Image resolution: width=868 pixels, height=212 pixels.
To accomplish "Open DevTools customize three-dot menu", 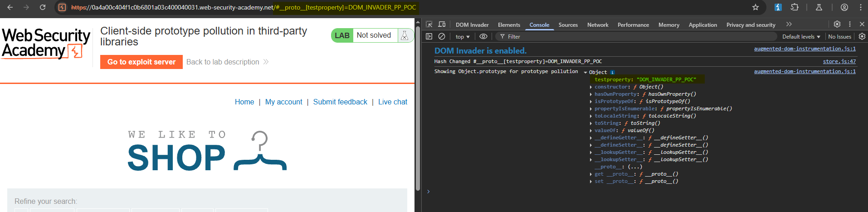I will (x=850, y=25).
